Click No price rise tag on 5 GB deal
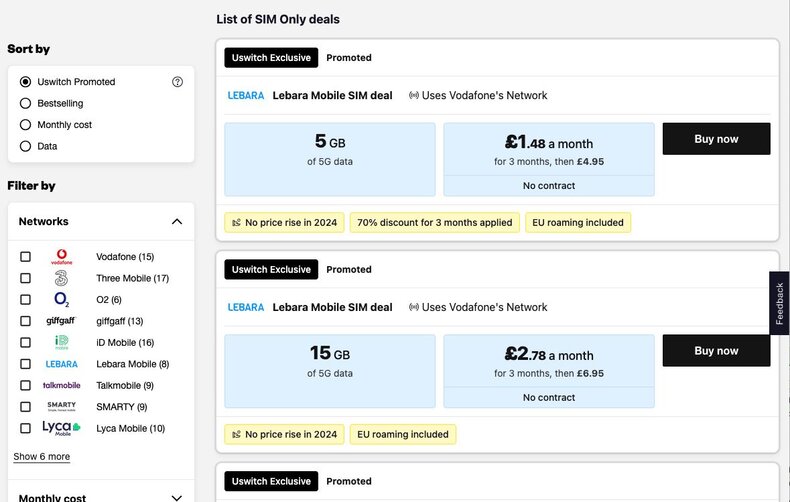The height and width of the screenshot is (502, 790). (284, 222)
